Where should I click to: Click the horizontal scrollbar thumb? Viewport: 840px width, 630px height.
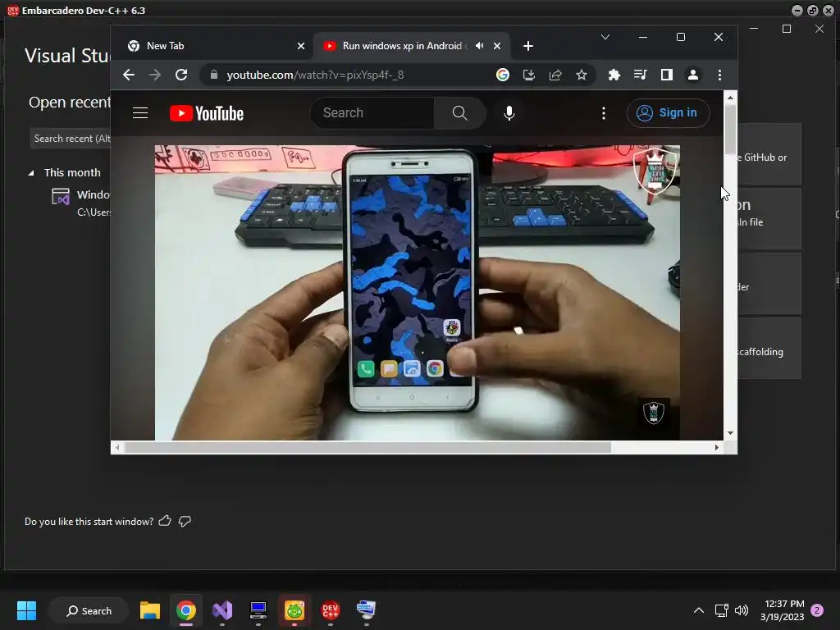(367, 447)
